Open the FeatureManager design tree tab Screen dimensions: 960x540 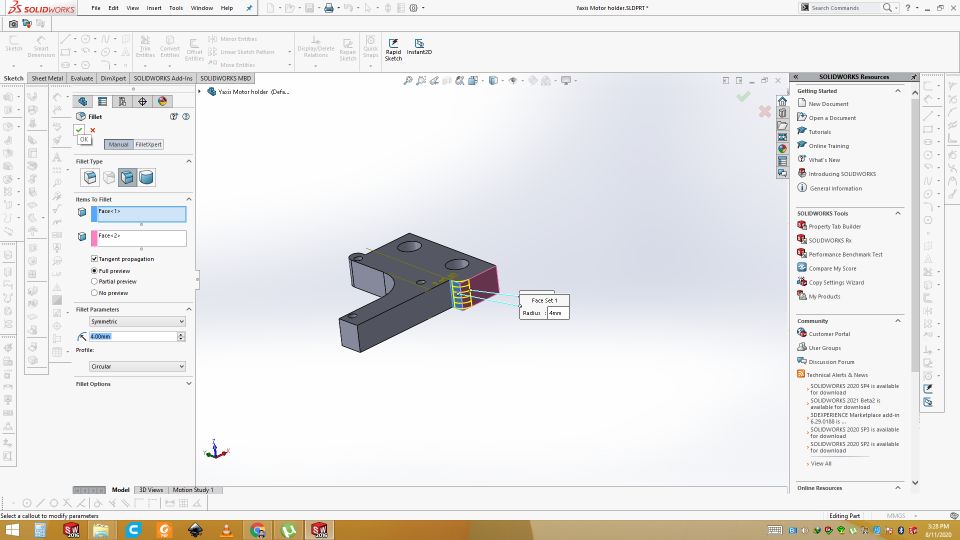tap(83, 102)
